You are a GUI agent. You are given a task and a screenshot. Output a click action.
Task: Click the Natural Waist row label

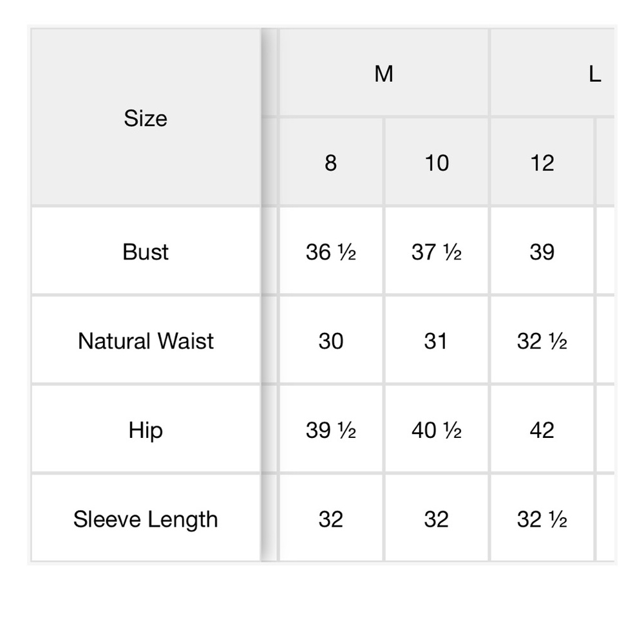[146, 340]
